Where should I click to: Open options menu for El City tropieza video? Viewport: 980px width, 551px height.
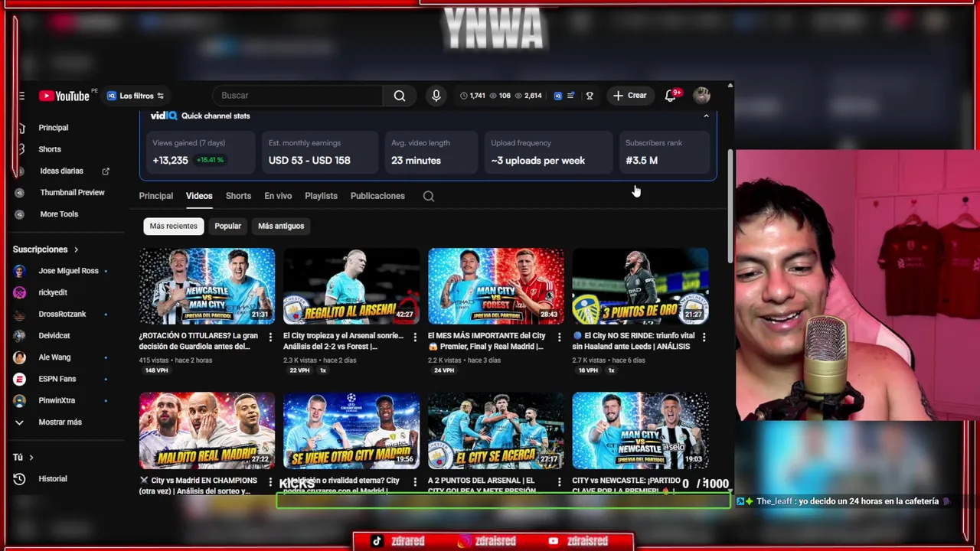[x=415, y=337]
